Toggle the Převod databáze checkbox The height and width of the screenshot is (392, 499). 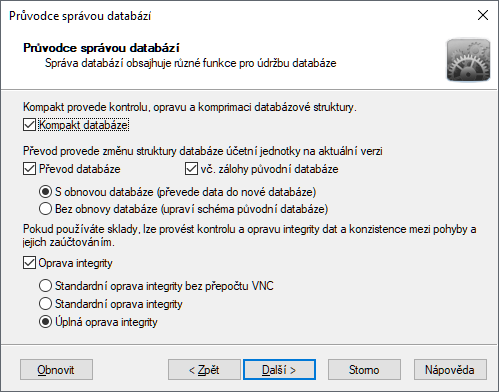[x=29, y=169]
